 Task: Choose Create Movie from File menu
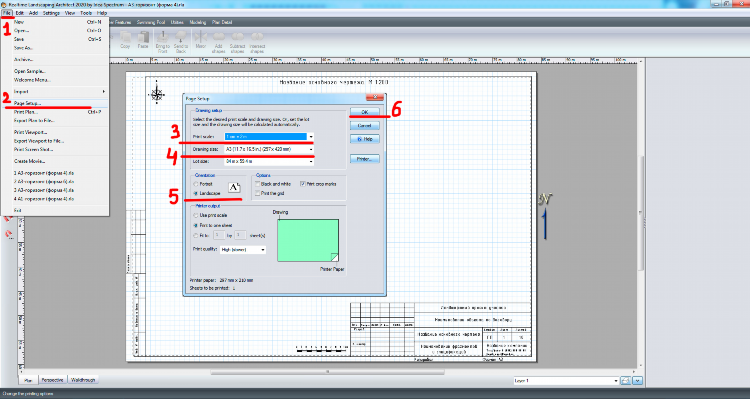[x=55, y=161]
